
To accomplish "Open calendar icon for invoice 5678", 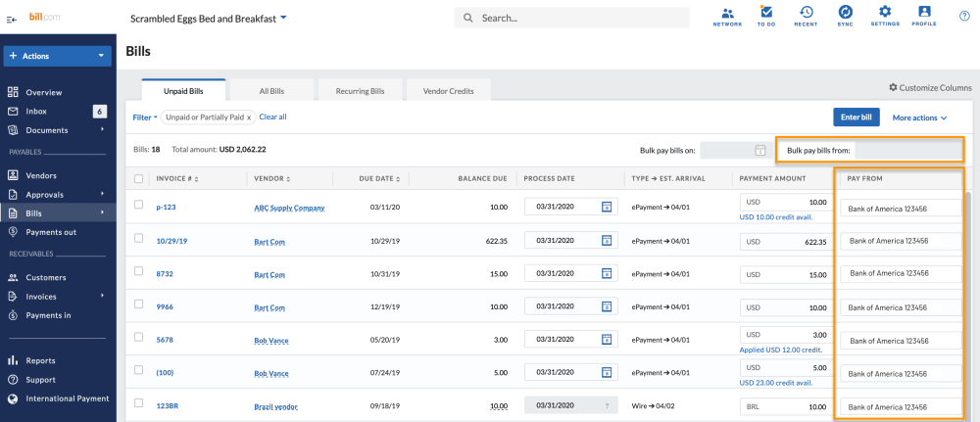I will 606,339.
